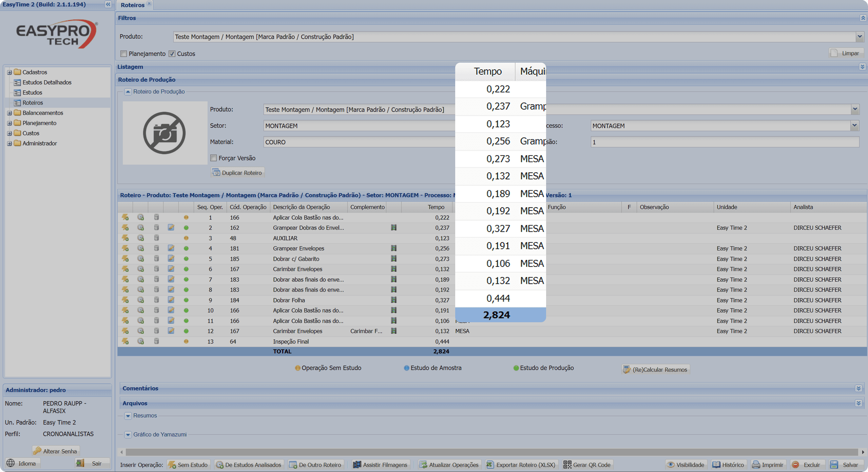Click the edit note icon in row 11
This screenshot has width=868, height=472.
tap(171, 321)
